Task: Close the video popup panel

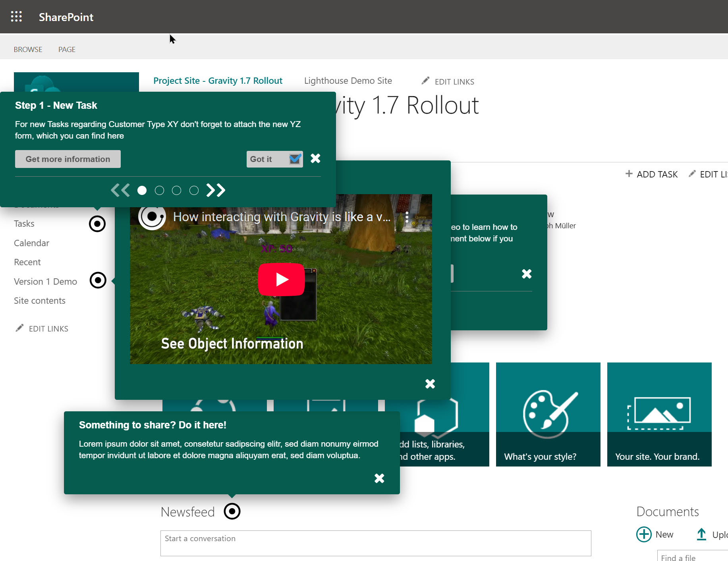Action: 430,384
